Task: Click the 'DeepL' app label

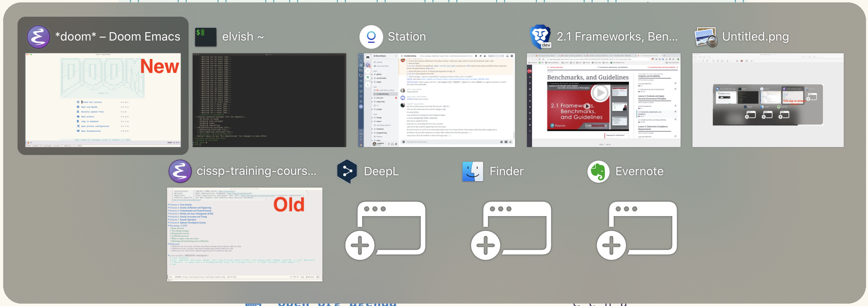Action: 381,171
